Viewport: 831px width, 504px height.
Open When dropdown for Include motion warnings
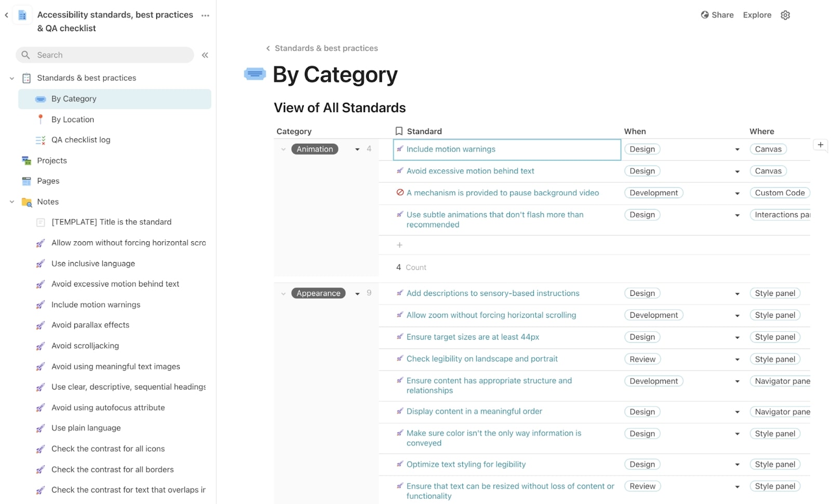click(x=737, y=149)
